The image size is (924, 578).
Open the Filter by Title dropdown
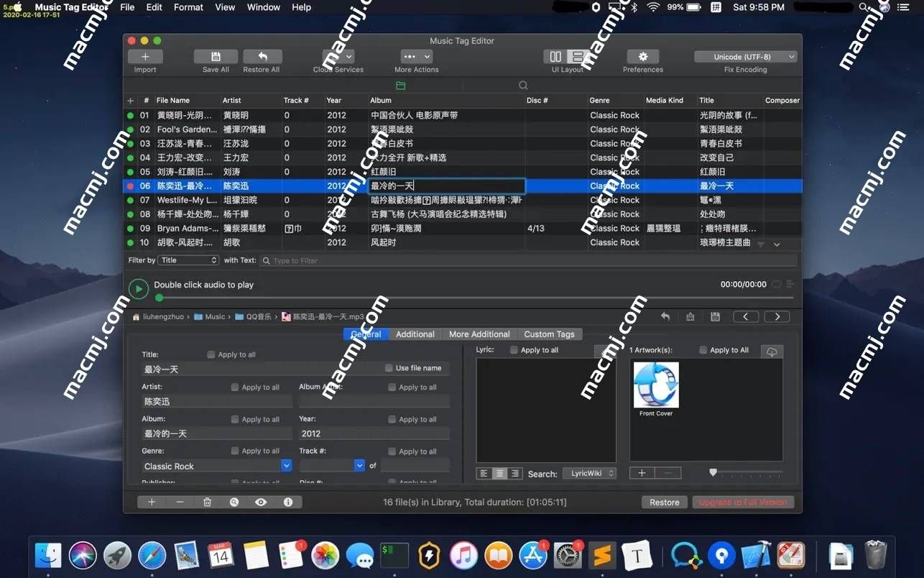(x=189, y=260)
